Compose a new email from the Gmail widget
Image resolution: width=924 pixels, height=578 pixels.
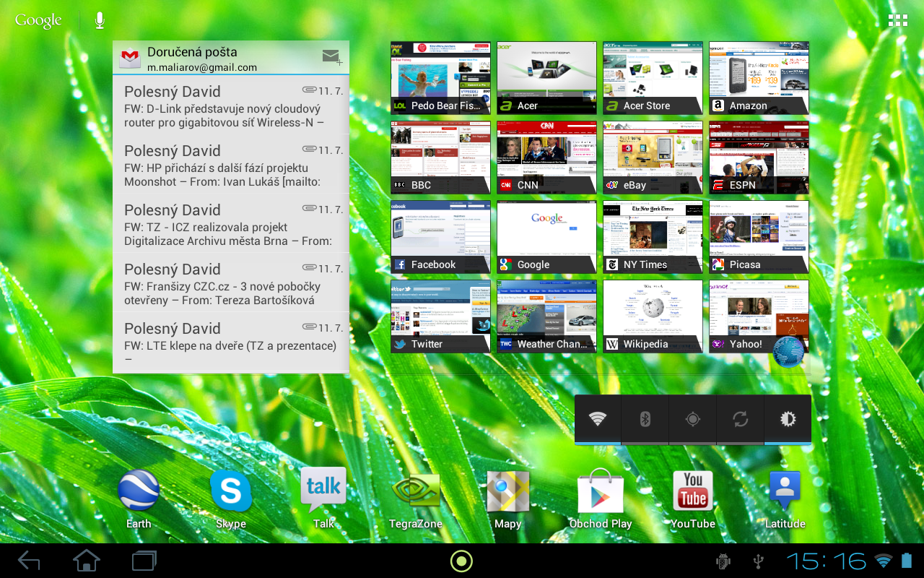(331, 57)
